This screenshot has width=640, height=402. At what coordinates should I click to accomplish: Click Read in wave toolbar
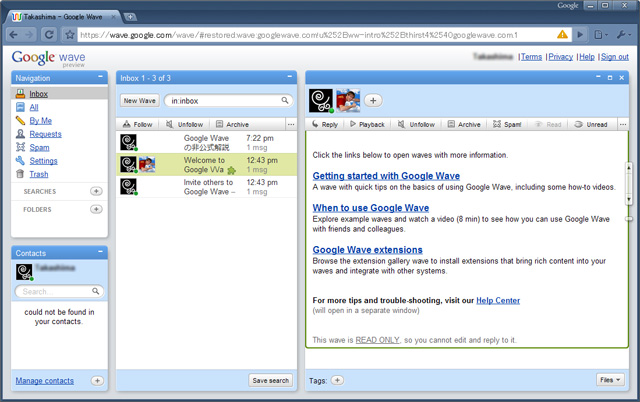[548, 124]
